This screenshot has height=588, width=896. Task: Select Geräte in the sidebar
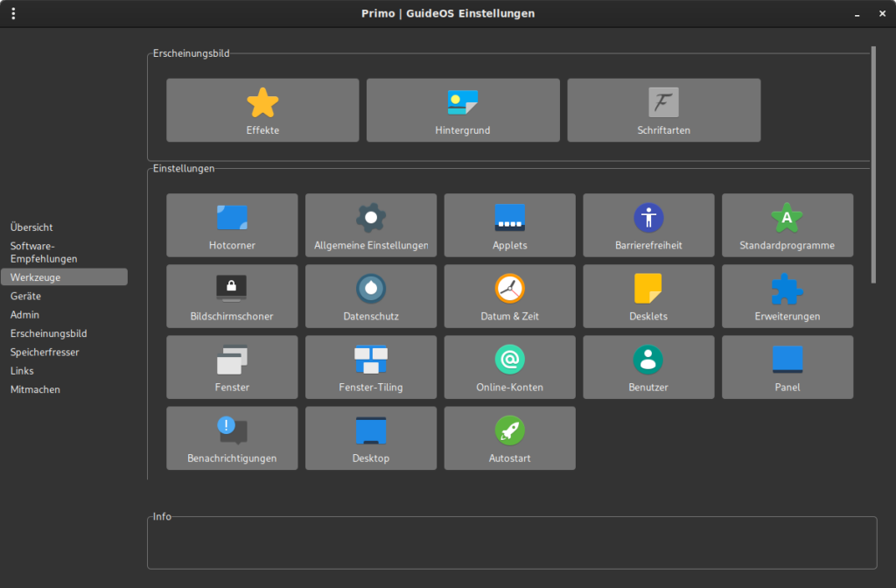point(25,296)
